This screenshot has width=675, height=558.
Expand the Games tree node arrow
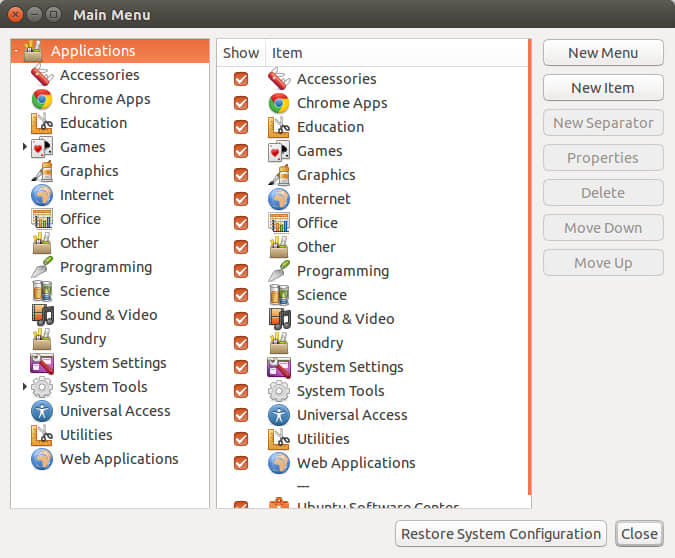click(25, 147)
